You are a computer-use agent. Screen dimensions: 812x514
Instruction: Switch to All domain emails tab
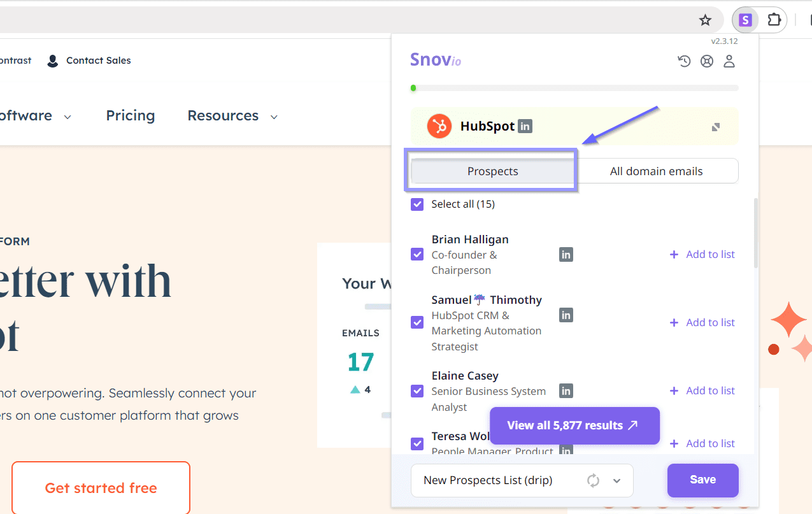pos(656,171)
